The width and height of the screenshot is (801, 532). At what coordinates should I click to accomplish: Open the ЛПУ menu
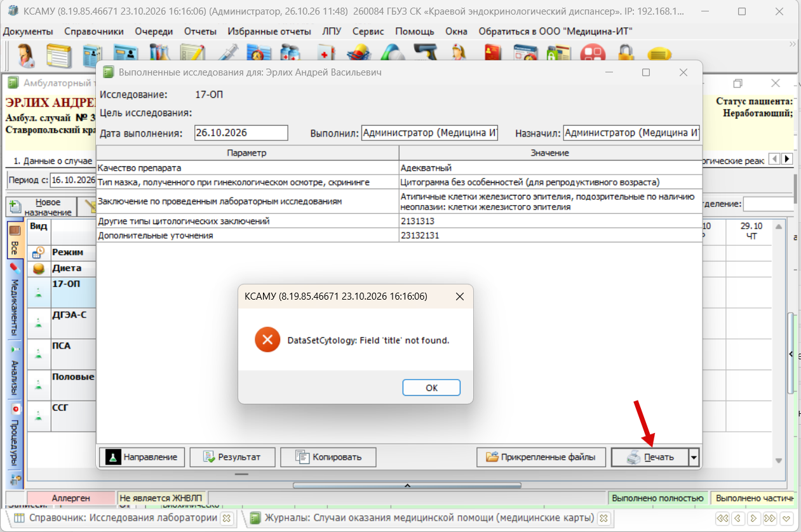tap(331, 31)
